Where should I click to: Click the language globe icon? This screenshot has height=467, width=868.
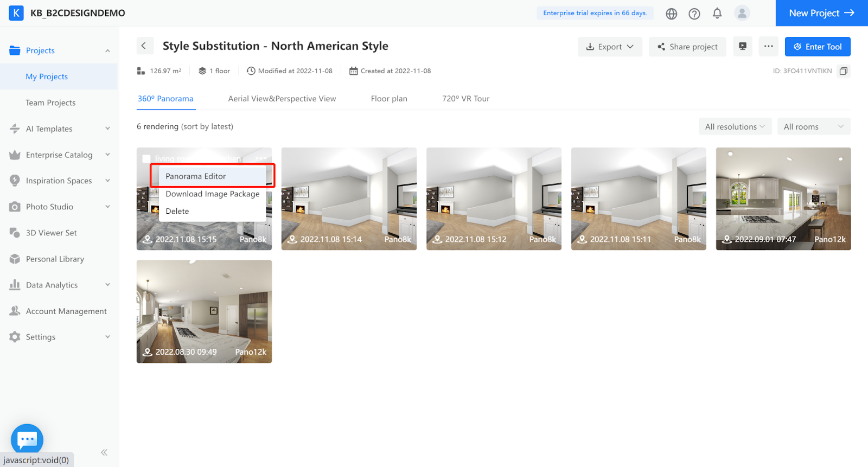pyautogui.click(x=671, y=14)
